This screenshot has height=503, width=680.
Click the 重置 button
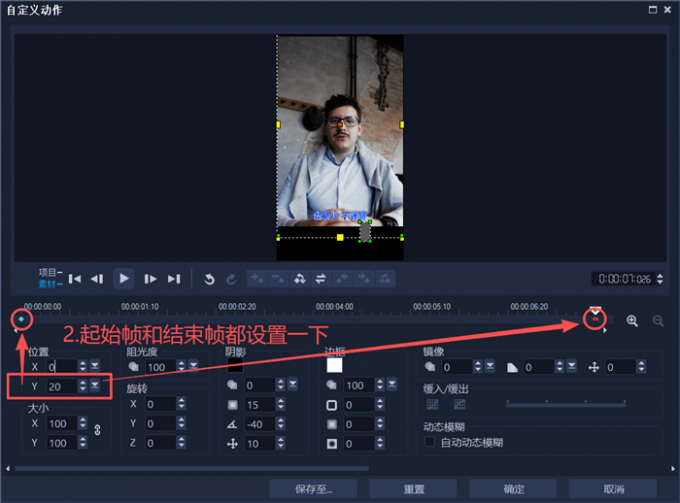pos(413,489)
